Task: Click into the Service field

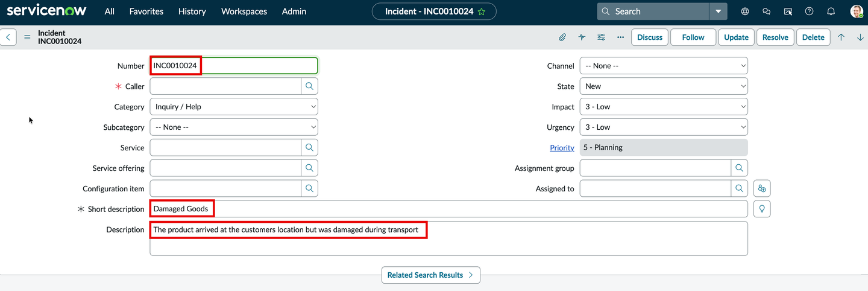Action: [x=225, y=147]
